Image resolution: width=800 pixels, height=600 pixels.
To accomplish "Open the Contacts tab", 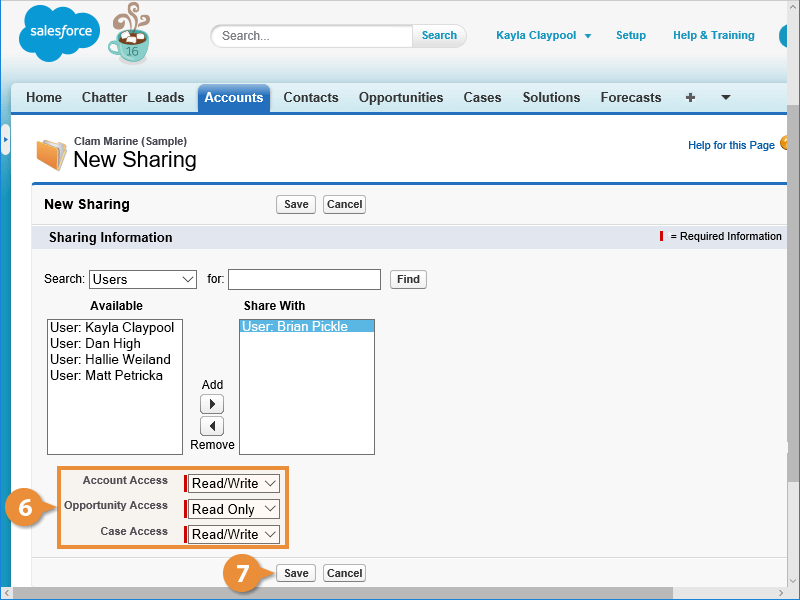I will (311, 97).
